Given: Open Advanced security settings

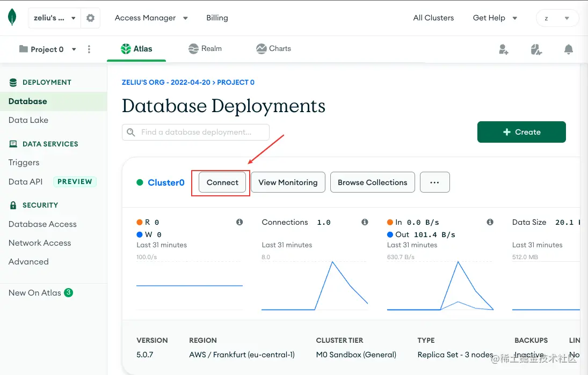Looking at the screenshot, I should click(x=28, y=261).
